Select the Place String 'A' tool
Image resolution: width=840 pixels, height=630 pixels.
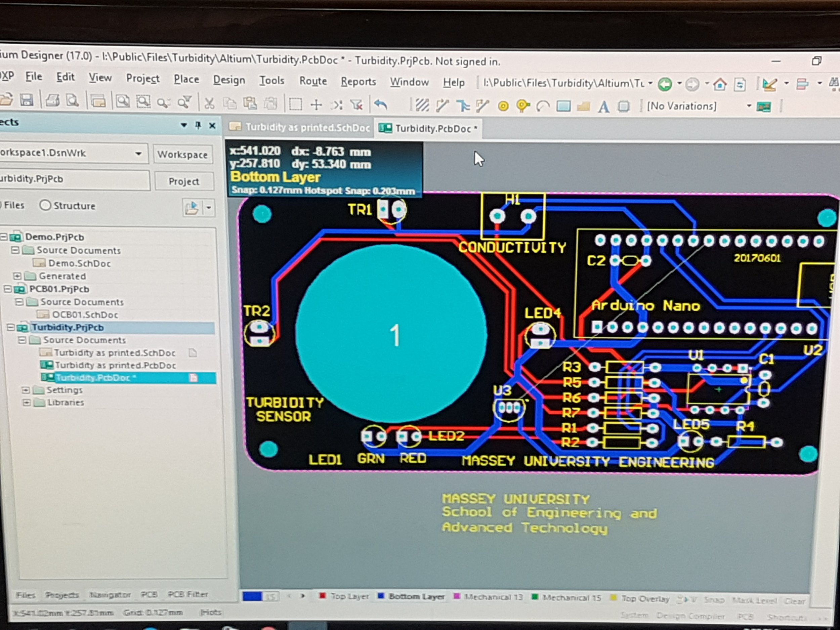(603, 107)
